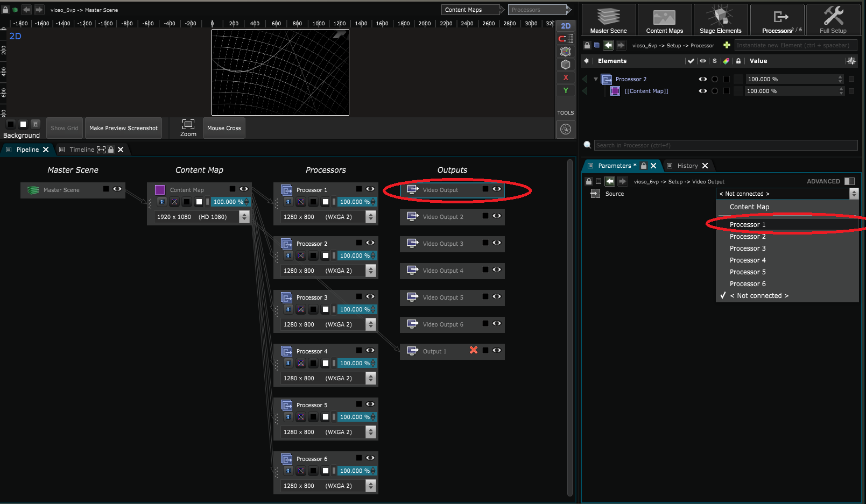
Task: Toggle visibility eye of Processor 5 node
Action: point(370,404)
